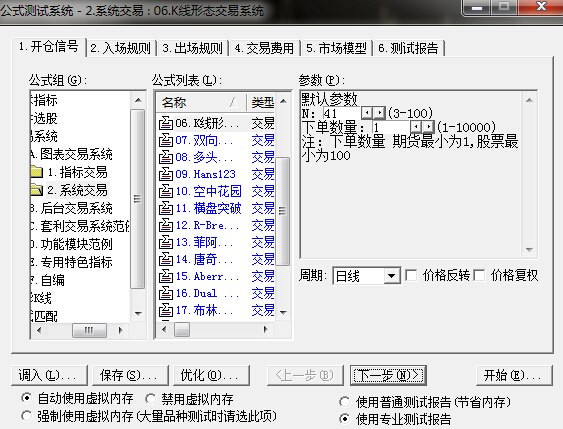Screen dimensions: 563x429
Task: Switch to 3.出场规则 tab
Action: pos(192,48)
